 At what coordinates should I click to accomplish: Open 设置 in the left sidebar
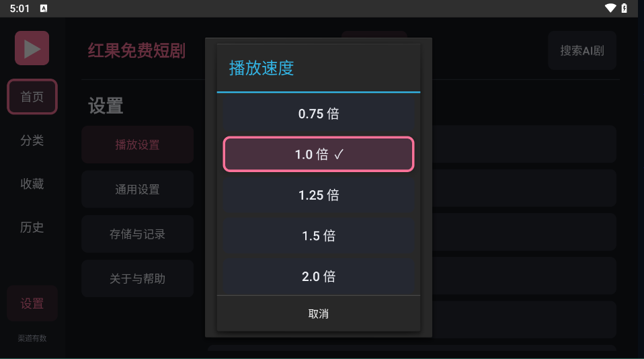(x=32, y=304)
